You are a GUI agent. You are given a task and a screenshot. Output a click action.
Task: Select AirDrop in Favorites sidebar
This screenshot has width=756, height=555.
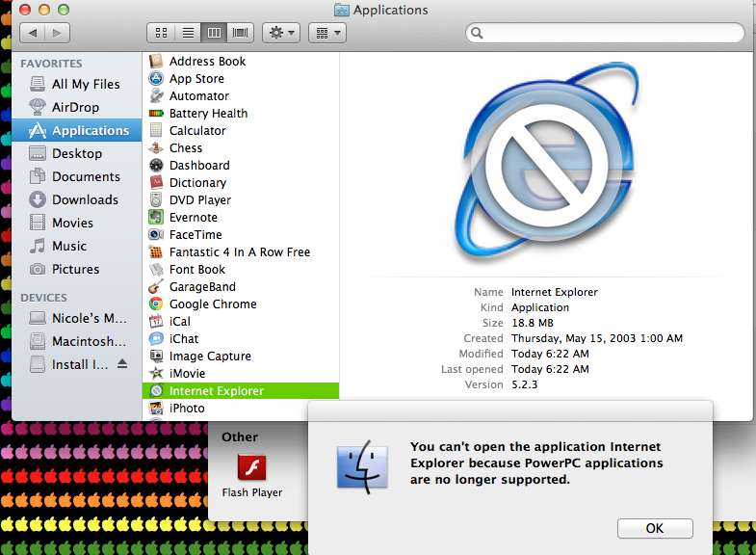coord(75,107)
